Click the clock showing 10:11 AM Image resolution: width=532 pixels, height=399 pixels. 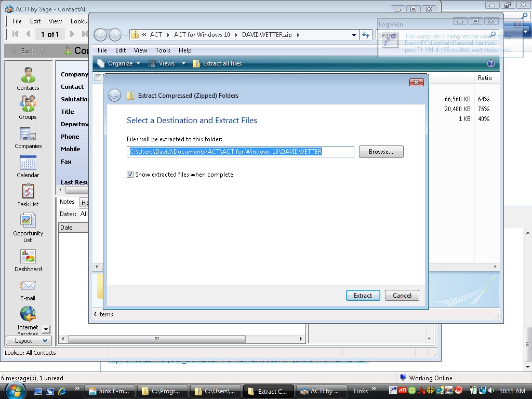pos(512,391)
